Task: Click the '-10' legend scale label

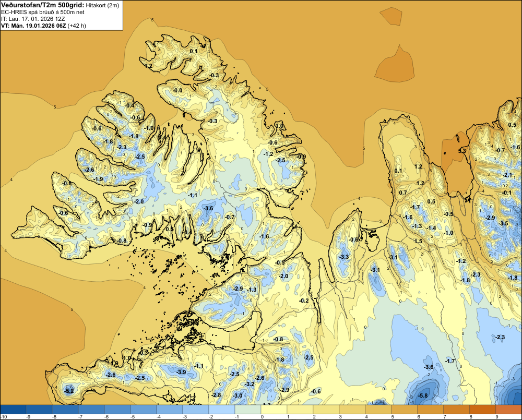Action: coord(4,417)
